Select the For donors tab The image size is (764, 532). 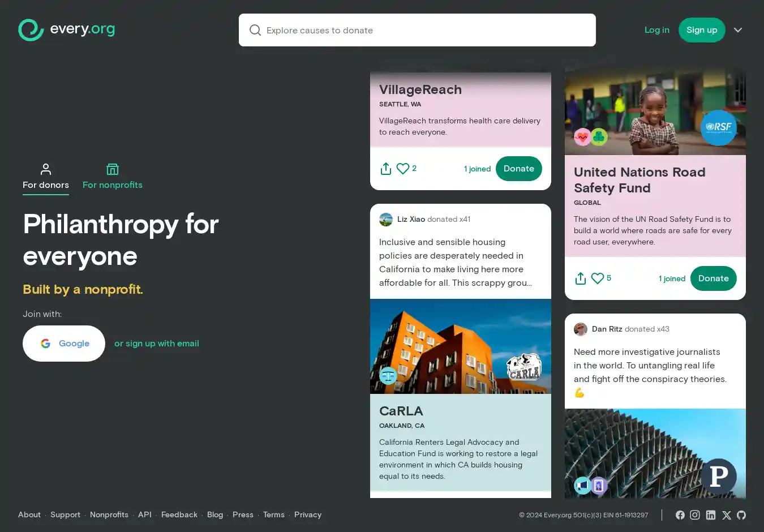tap(45, 177)
